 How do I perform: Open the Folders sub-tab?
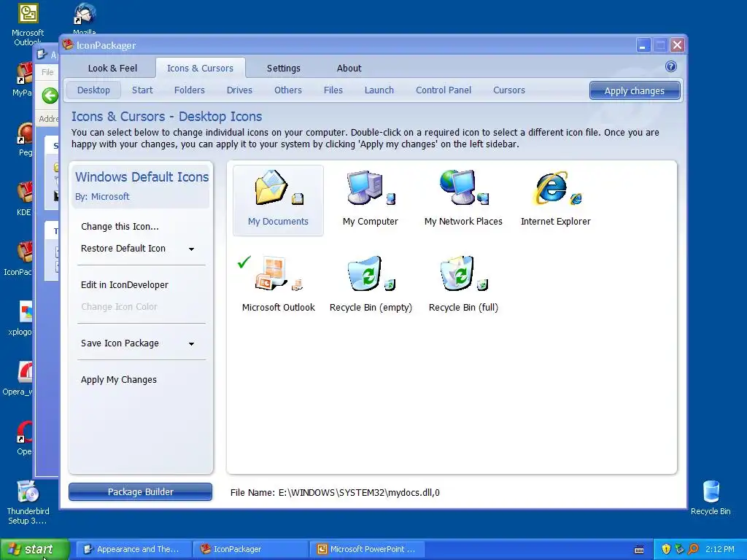[189, 90]
